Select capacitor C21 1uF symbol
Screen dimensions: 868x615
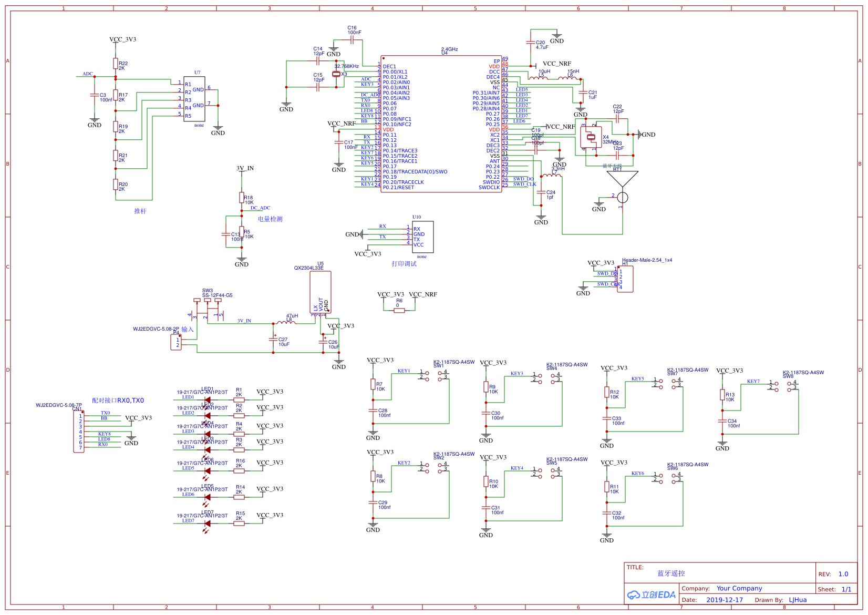(583, 93)
